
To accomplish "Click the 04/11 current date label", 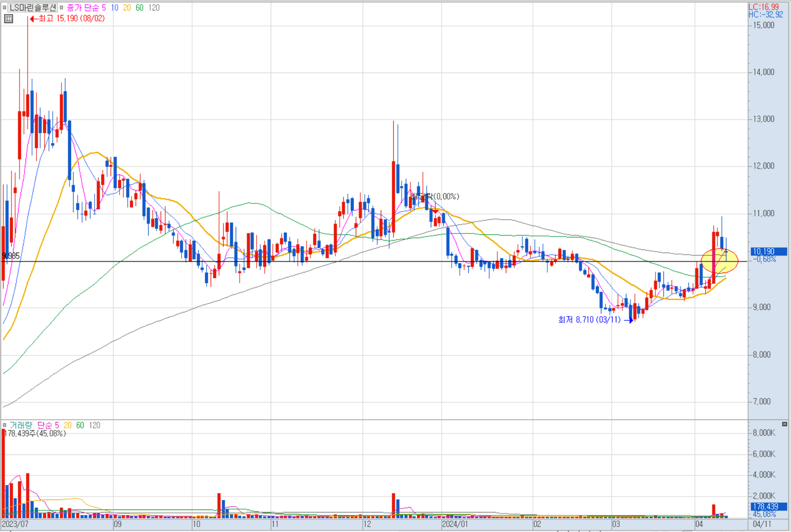I will 762,524.
